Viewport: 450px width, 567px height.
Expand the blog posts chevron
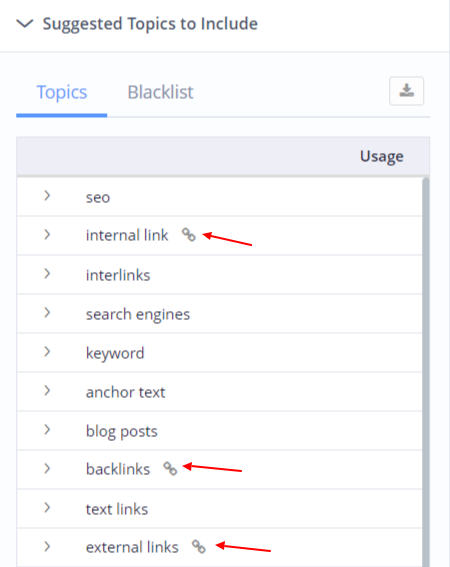pos(47,430)
